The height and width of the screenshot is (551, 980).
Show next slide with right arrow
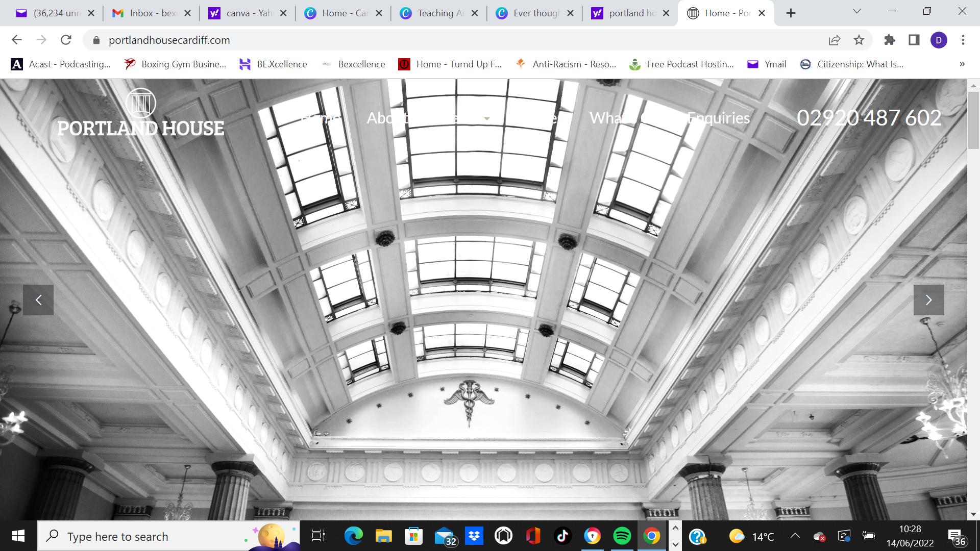[x=928, y=300]
